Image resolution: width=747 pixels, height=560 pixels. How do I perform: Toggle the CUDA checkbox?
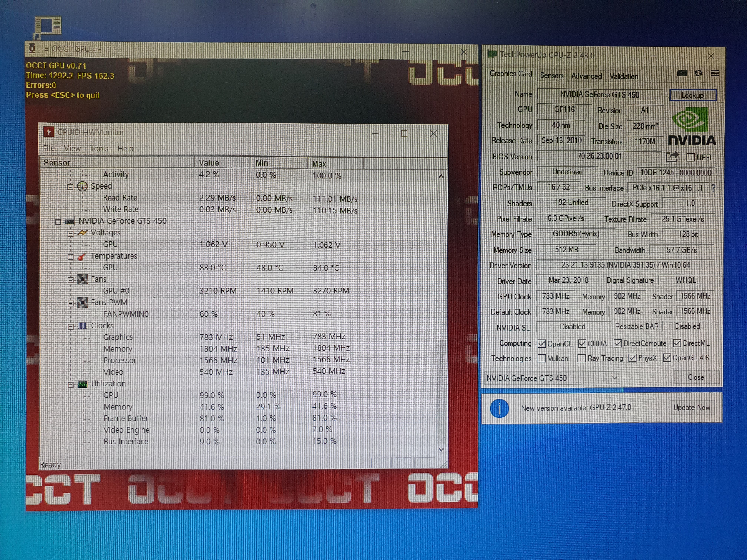(x=582, y=344)
